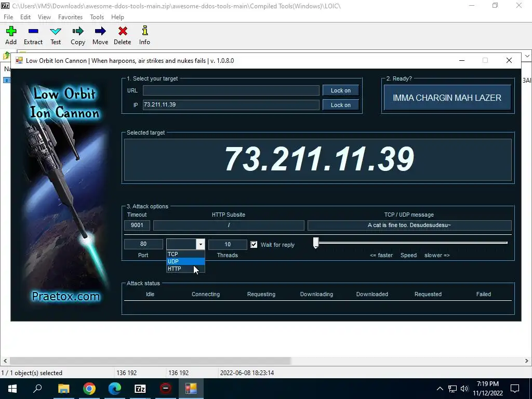The width and height of the screenshot is (532, 399).
Task: Show hidden system tray icons
Action: point(440,389)
